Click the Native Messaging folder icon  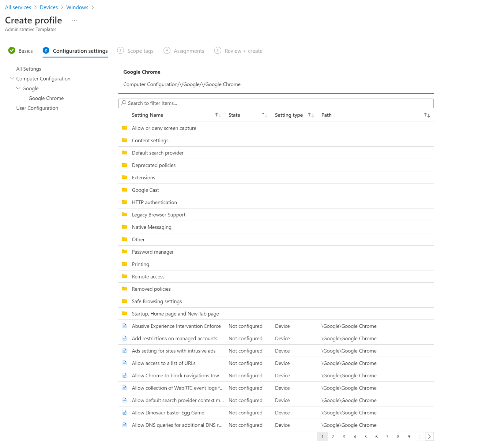(x=124, y=227)
